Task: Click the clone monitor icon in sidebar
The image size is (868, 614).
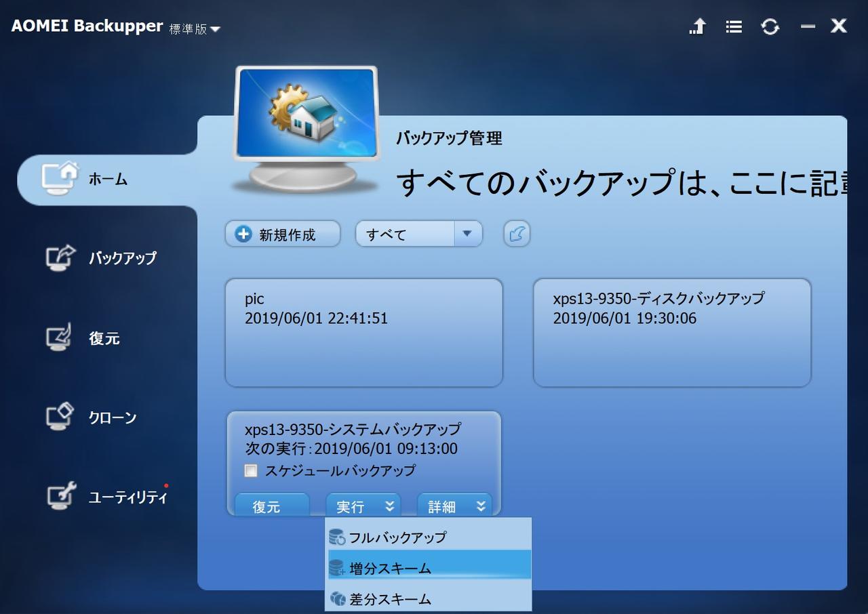Action: point(59,417)
